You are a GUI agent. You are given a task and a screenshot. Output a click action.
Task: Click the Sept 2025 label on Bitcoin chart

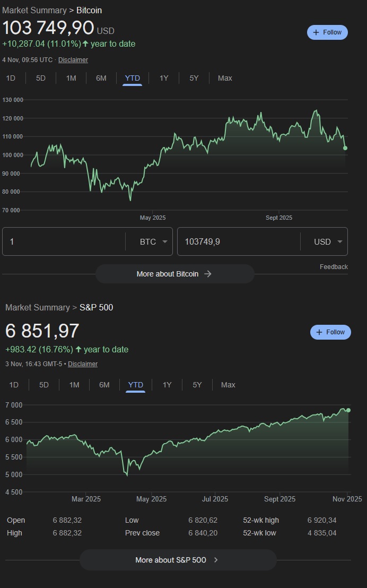pos(279,218)
